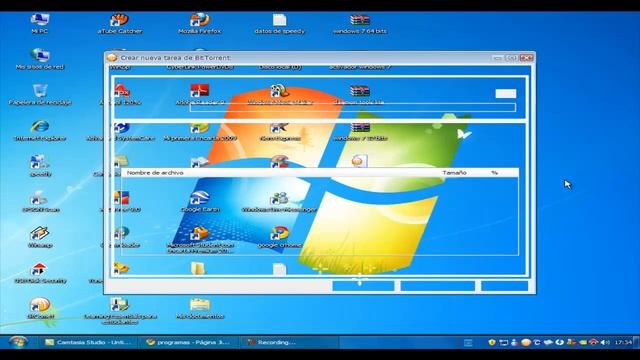Click the % column header
The image size is (640, 360).
pyautogui.click(x=494, y=173)
